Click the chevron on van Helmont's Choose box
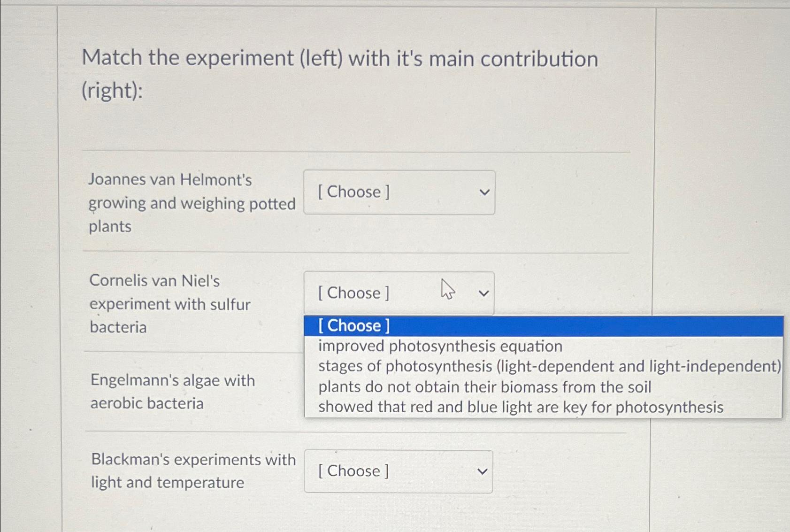 click(483, 193)
